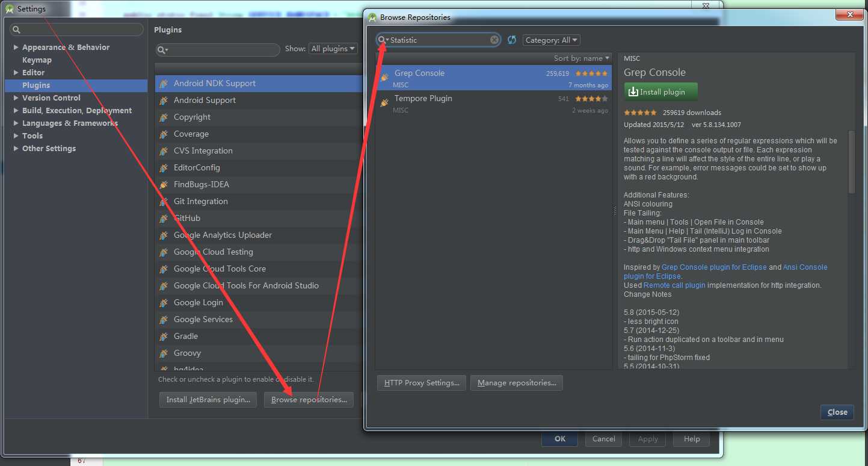Click the Tempore Plugin plug icon in results

pyautogui.click(x=384, y=103)
